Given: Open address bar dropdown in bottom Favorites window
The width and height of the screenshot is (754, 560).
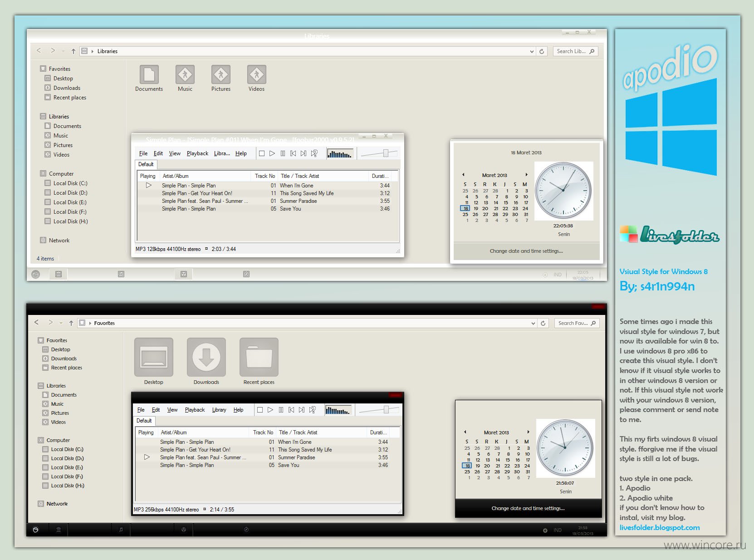Looking at the screenshot, I should 533,323.
